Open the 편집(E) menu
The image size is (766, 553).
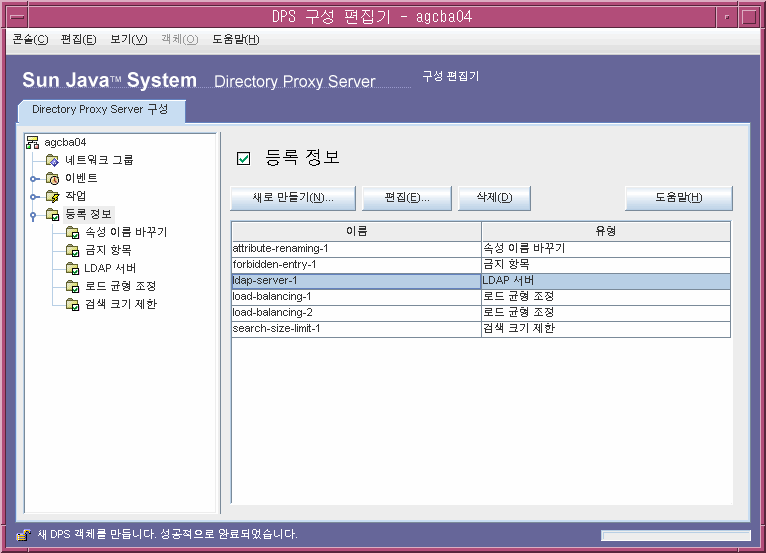(78, 40)
